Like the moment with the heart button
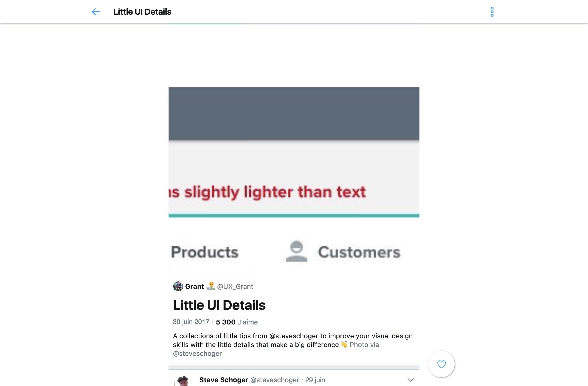Image resolution: width=588 pixels, height=386 pixels. (x=441, y=364)
